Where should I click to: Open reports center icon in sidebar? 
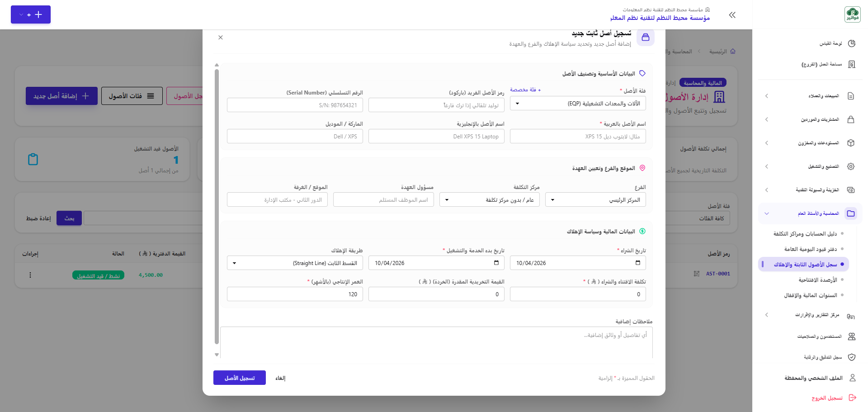click(x=851, y=316)
